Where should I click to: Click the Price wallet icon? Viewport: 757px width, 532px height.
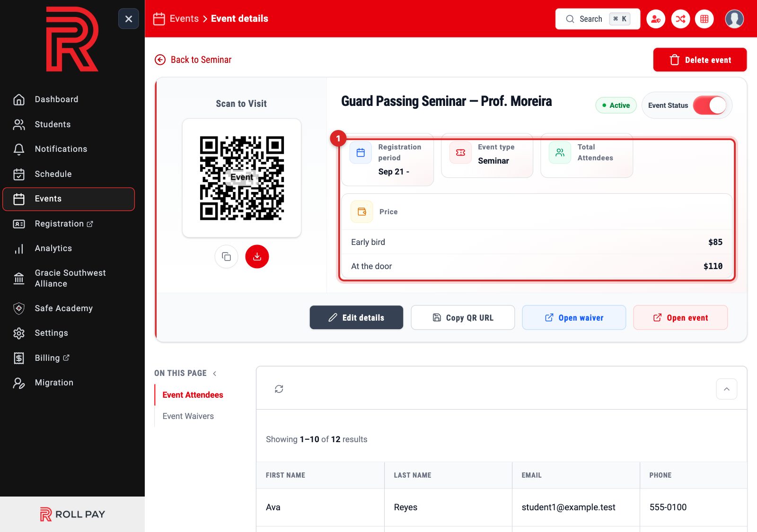[x=362, y=212]
